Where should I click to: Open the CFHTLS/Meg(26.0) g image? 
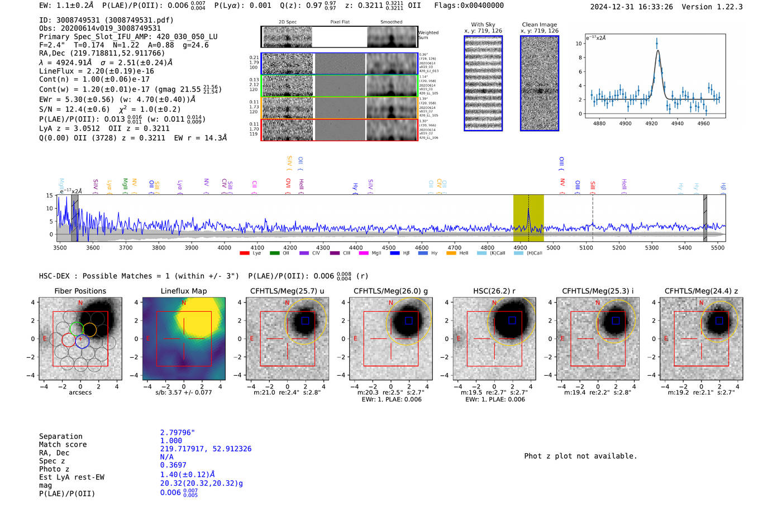coord(391,339)
